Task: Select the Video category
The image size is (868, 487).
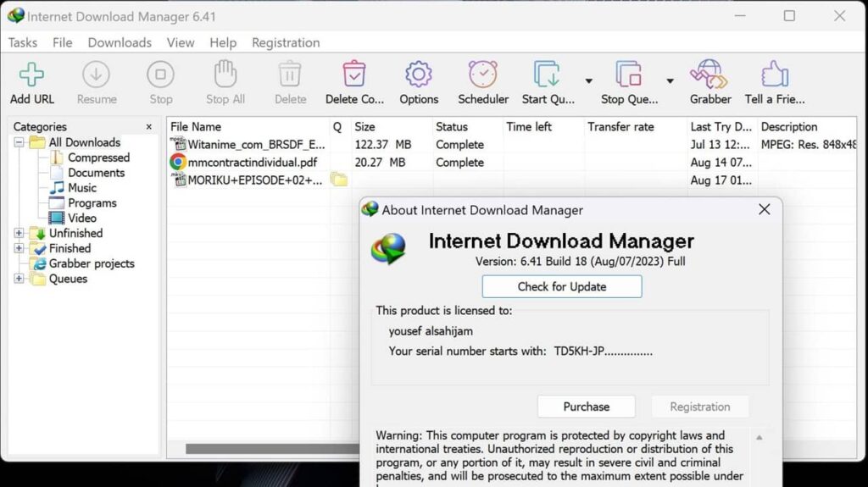Action: tap(81, 218)
